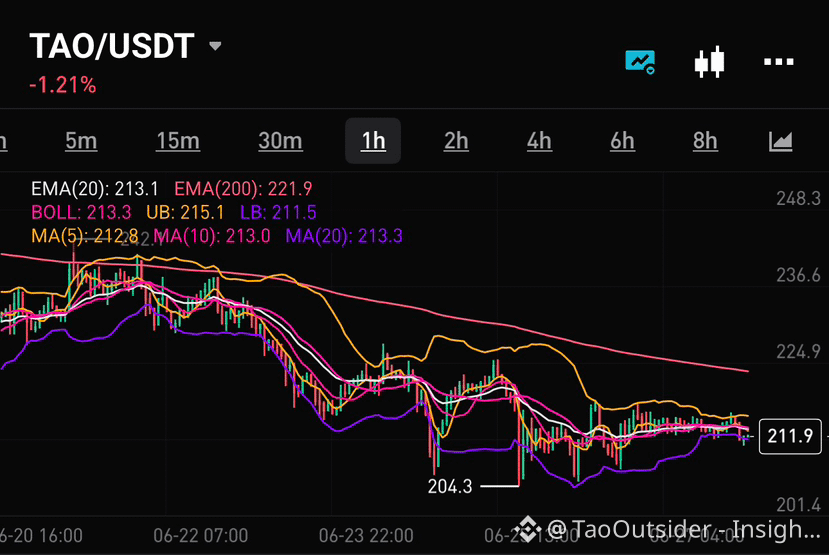Screen dimensions: 829x555
Task: Tap the MA(5): 212.8 indicator label
Action: (85, 236)
